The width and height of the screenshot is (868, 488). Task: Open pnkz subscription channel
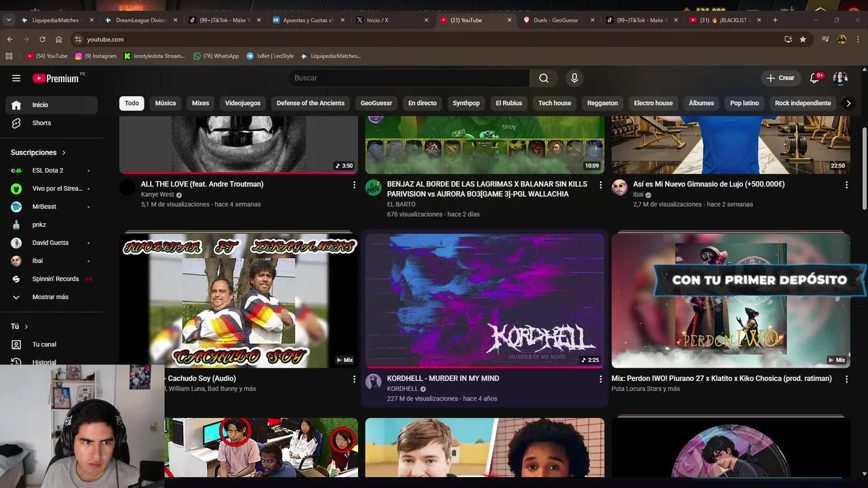pyautogui.click(x=53, y=224)
